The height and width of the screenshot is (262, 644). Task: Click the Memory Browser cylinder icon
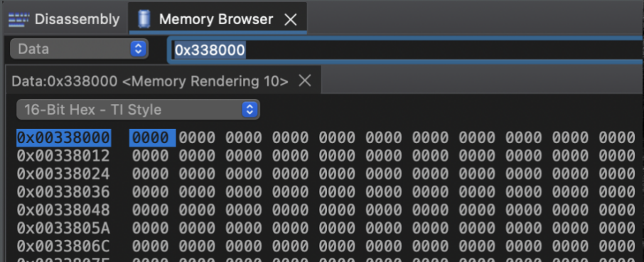(x=144, y=19)
